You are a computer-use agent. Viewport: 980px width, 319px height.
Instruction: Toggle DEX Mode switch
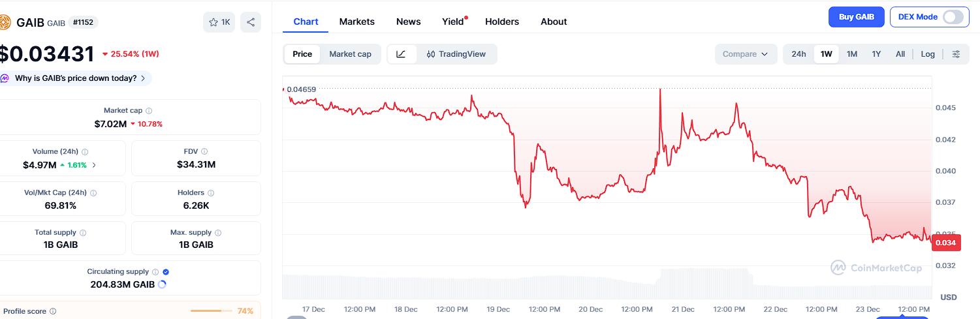(x=953, y=17)
